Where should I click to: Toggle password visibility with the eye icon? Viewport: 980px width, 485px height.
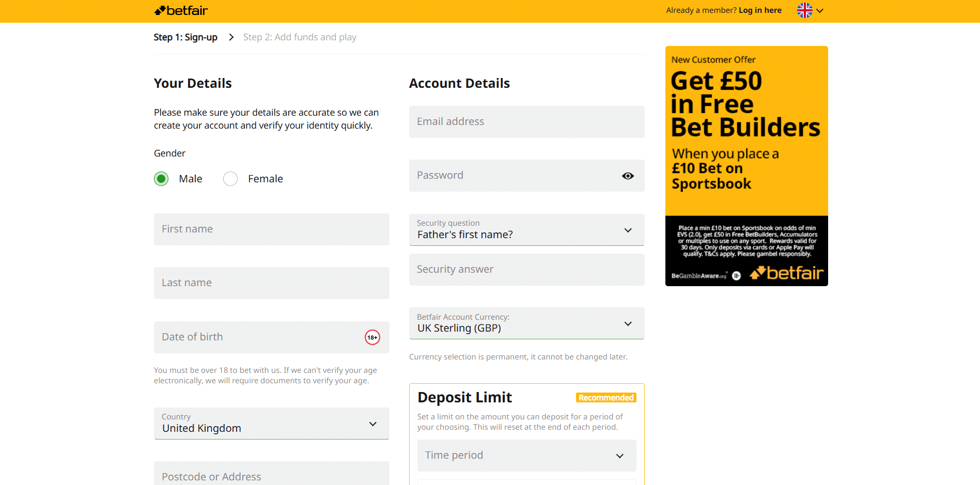(x=628, y=176)
